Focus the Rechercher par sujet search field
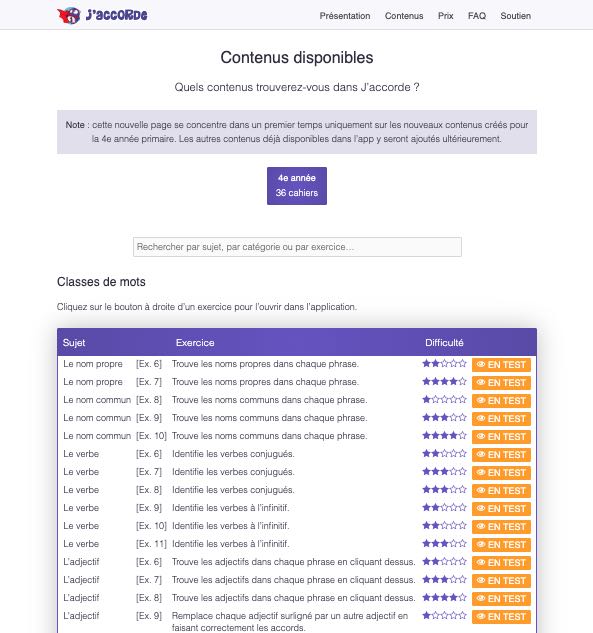 [x=297, y=247]
